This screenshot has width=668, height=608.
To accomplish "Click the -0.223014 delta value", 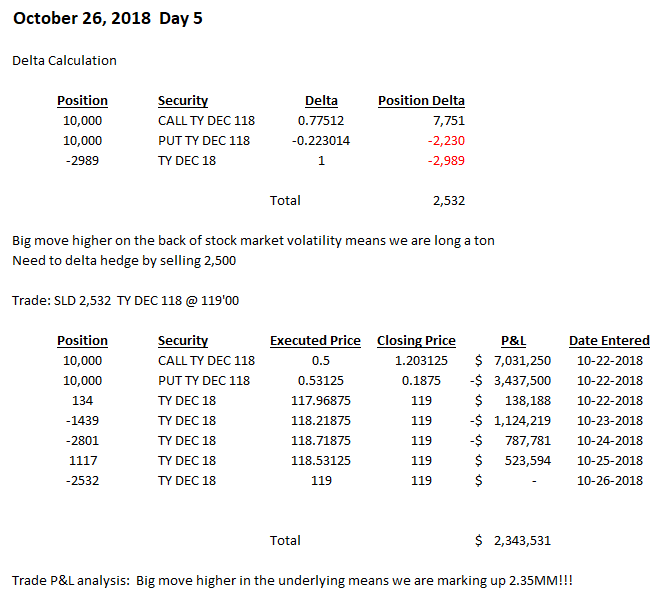I will [x=321, y=140].
